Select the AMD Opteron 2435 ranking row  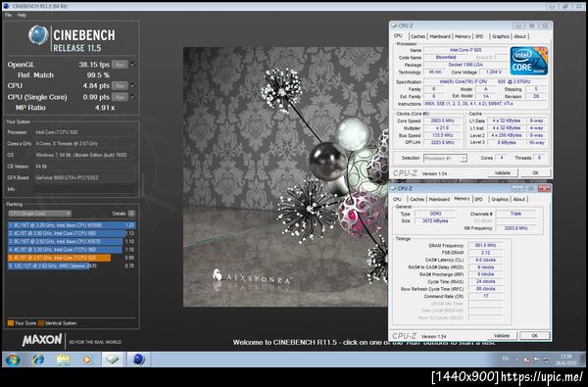click(72, 266)
